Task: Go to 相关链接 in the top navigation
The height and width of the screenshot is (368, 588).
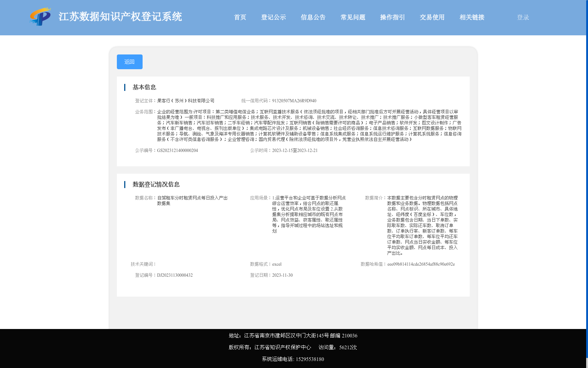Action: pyautogui.click(x=472, y=17)
